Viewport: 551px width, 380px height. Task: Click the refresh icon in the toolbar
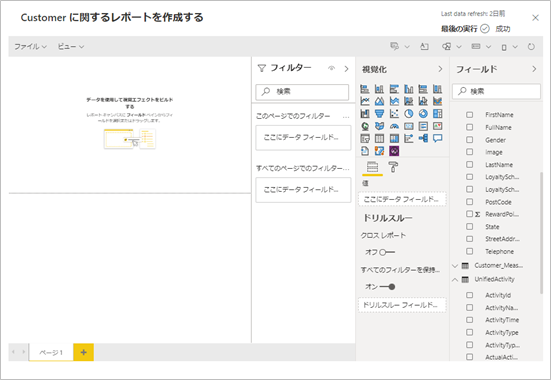click(x=531, y=46)
